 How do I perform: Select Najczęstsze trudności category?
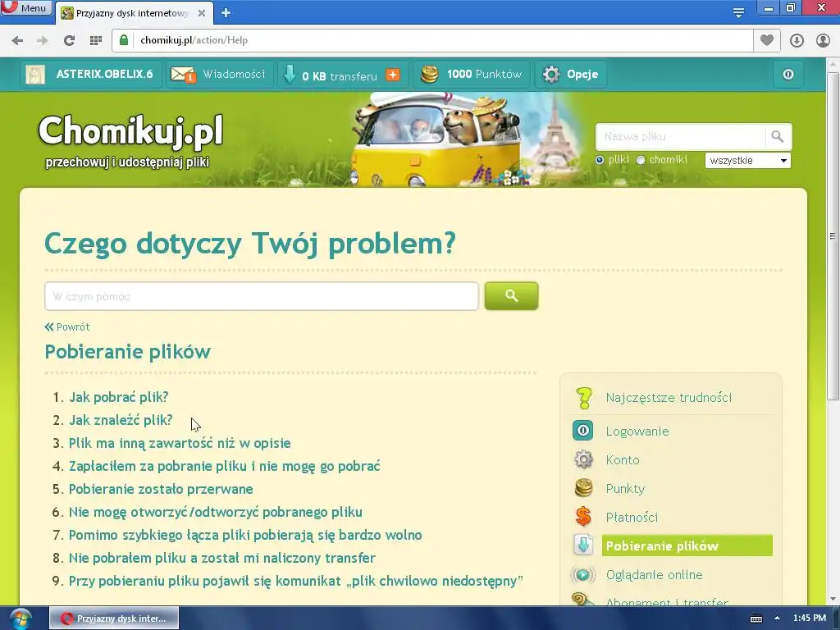point(669,398)
